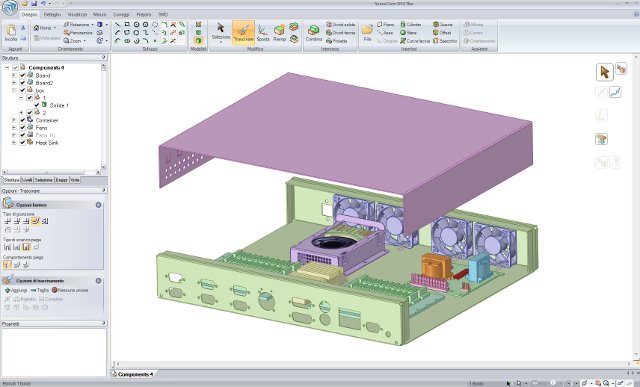Click the Taglia option
Screen dimensions: 640x387
(x=40, y=290)
